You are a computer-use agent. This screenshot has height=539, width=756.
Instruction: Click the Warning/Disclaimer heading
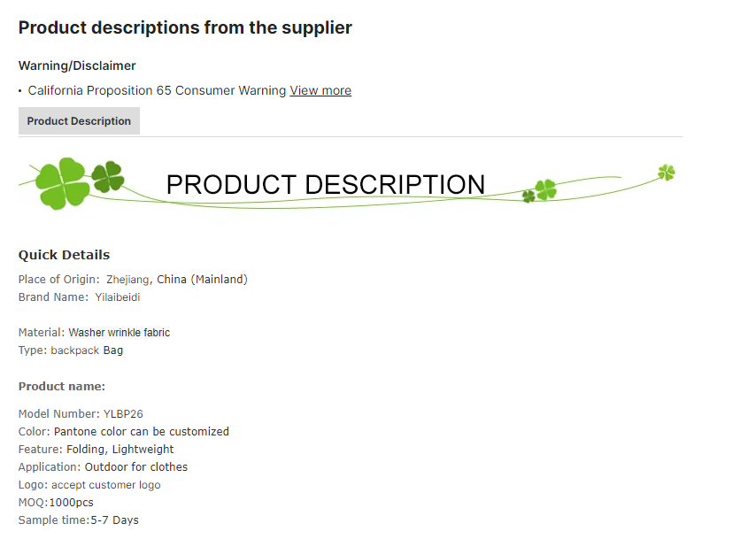click(x=77, y=65)
